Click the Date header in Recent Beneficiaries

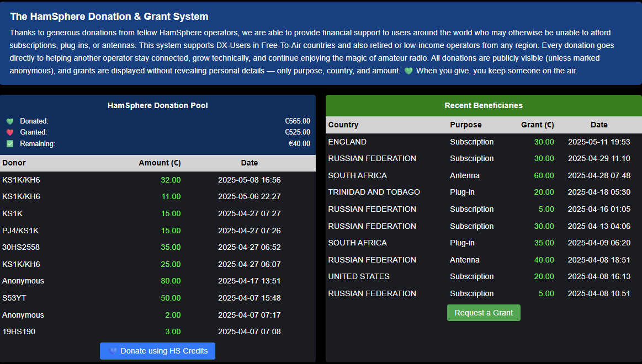[599, 125]
